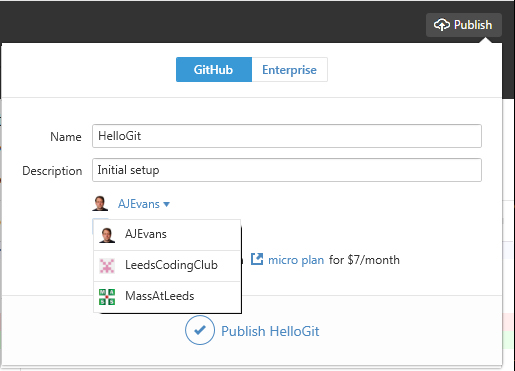Click the AJEvans avatar beside the dropdown
The width and height of the screenshot is (515, 371).
tap(100, 203)
